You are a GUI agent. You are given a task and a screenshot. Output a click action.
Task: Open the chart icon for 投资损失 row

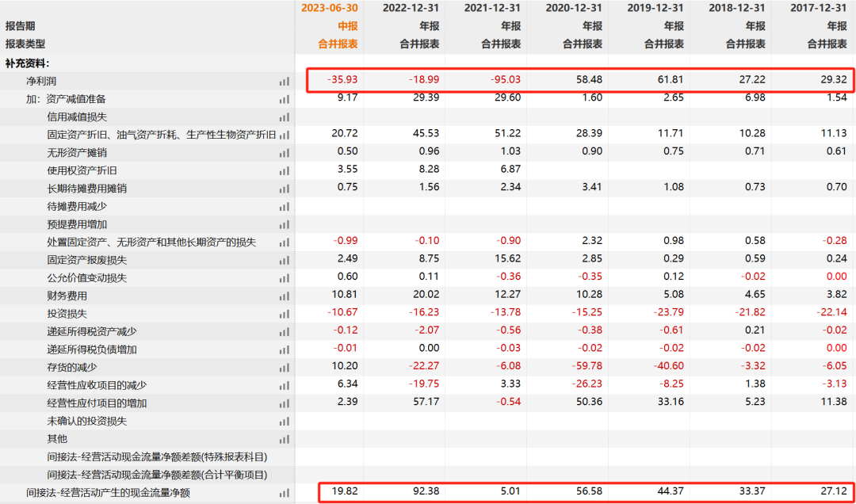pyautogui.click(x=284, y=314)
